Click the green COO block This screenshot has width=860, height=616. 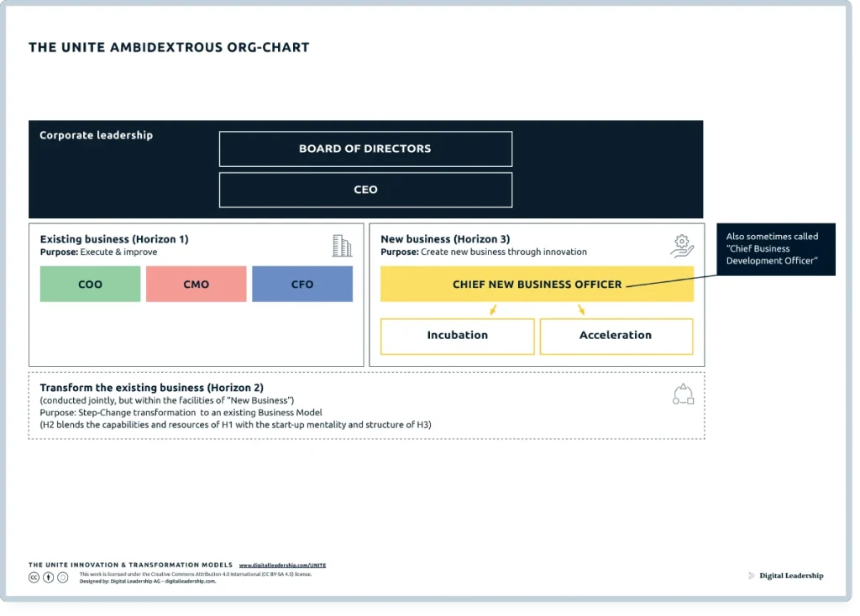[90, 285]
